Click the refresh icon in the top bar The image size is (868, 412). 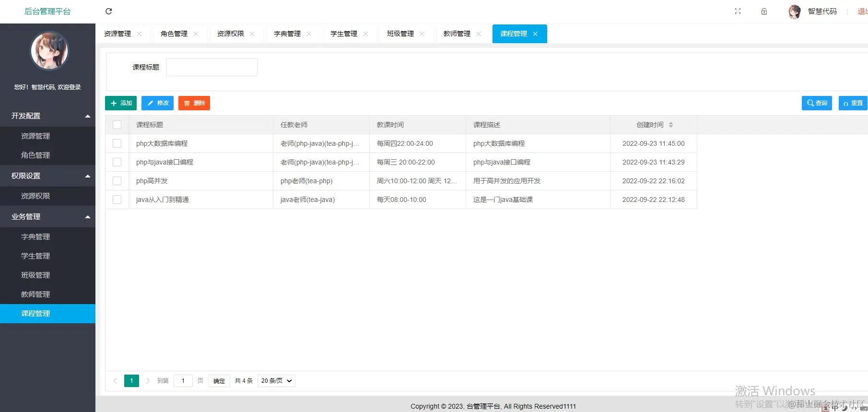108,11
